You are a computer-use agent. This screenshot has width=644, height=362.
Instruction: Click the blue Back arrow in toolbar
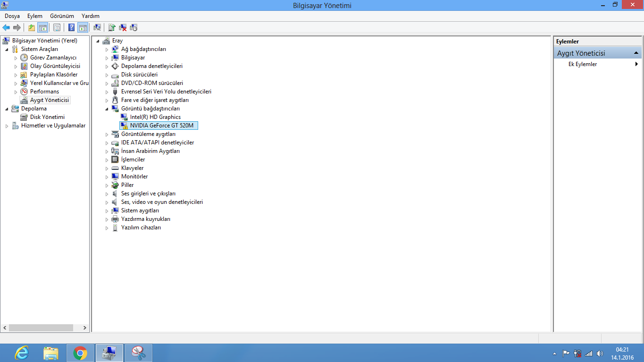(6, 27)
